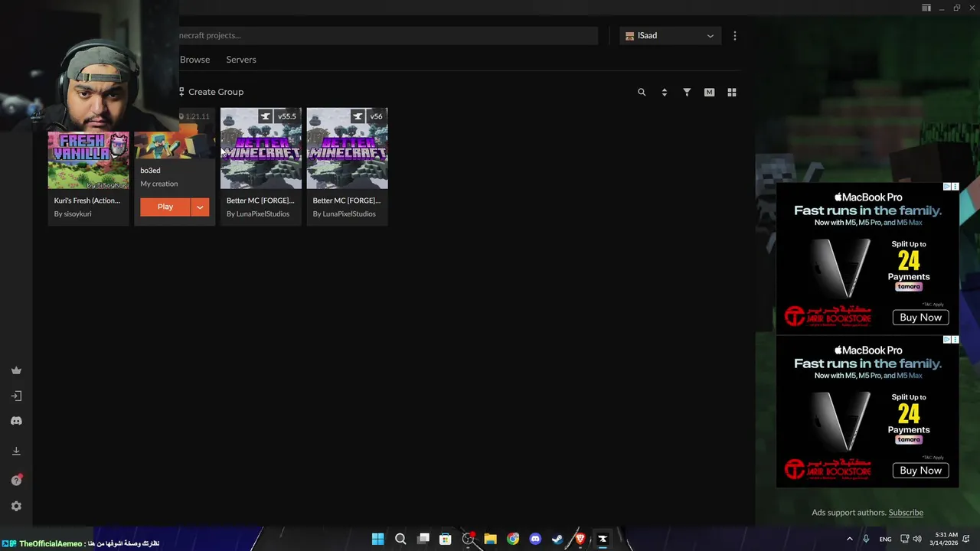980x551 pixels.
Task: Click Buy Now in lower MacBook ad
Action: coord(920,471)
